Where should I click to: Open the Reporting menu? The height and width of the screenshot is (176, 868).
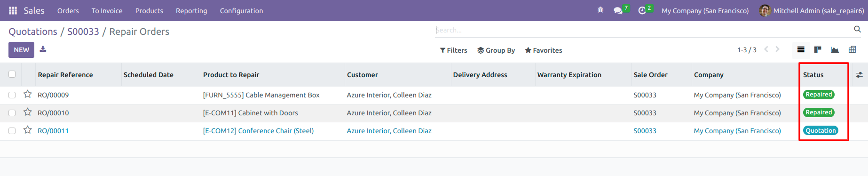191,10
